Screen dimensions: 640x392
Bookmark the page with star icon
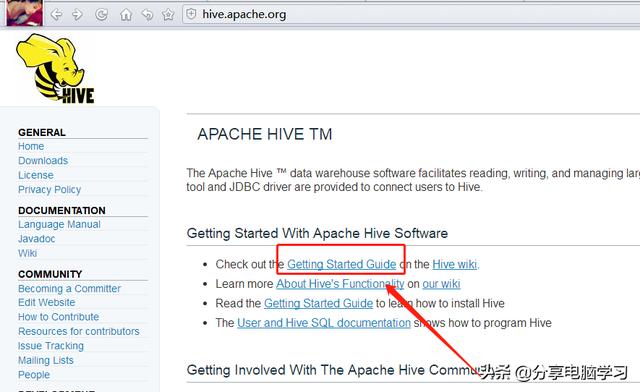168,15
